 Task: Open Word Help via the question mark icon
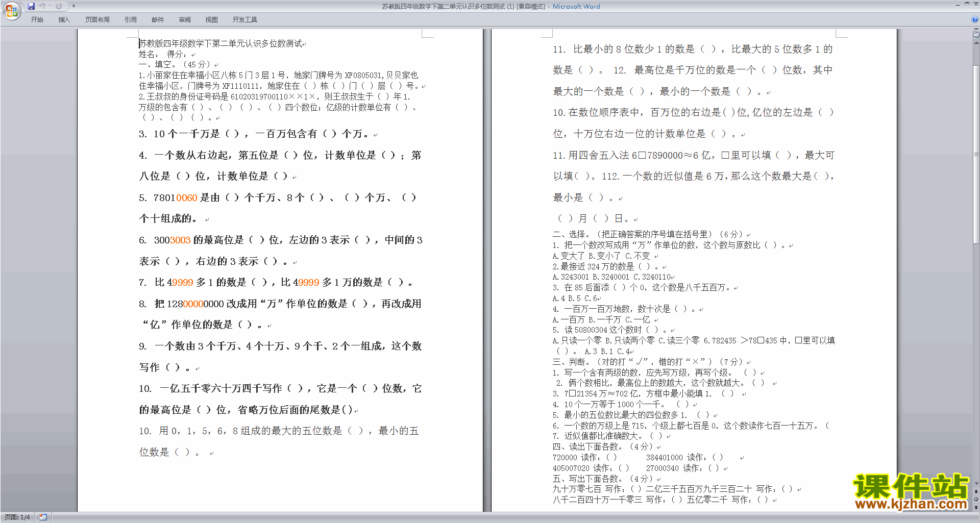(975, 19)
